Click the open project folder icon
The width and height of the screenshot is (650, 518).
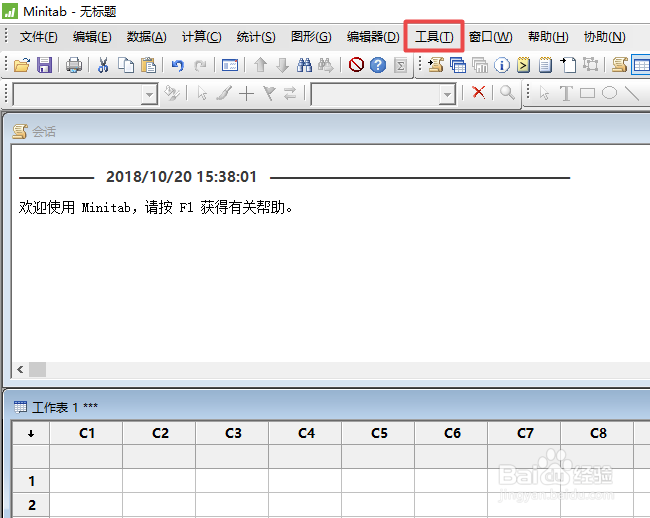click(22, 65)
